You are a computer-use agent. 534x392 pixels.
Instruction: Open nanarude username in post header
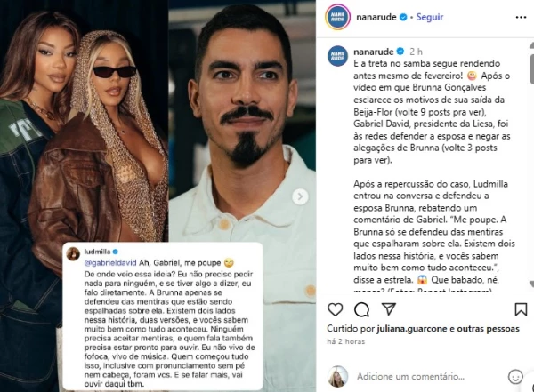pyautogui.click(x=376, y=17)
